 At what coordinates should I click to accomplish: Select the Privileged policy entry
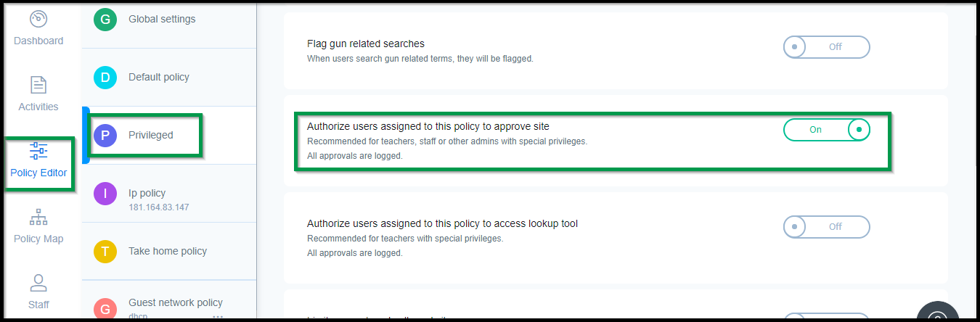click(169, 135)
